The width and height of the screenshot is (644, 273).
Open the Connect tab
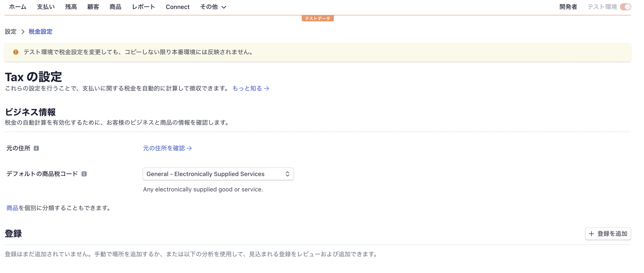pos(177,7)
